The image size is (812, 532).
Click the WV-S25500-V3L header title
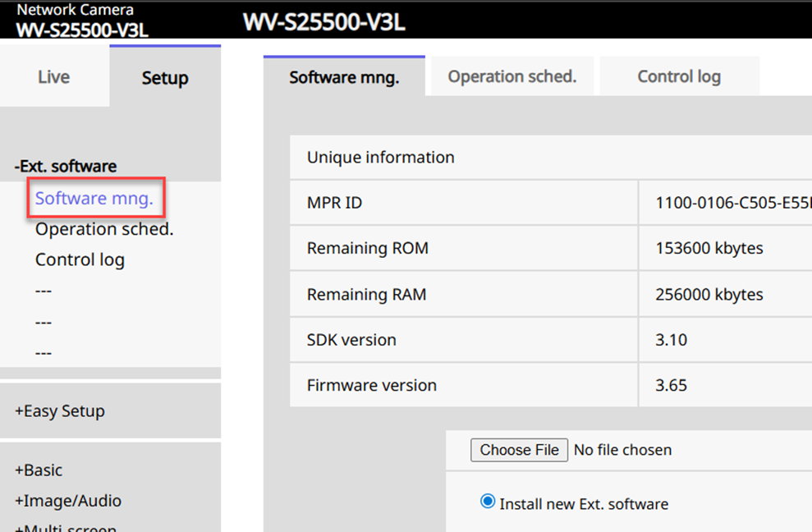323,23
